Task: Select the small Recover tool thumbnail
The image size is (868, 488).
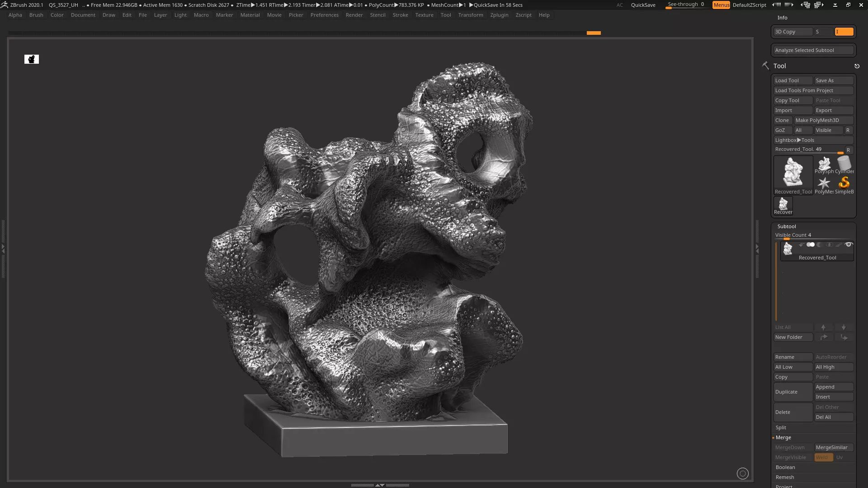Action: pyautogui.click(x=783, y=206)
